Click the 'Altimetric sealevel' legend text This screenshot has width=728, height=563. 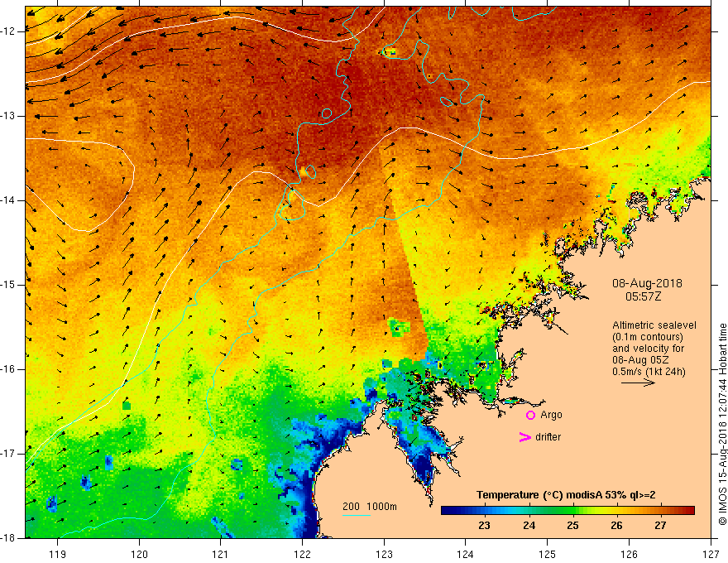[654, 325]
